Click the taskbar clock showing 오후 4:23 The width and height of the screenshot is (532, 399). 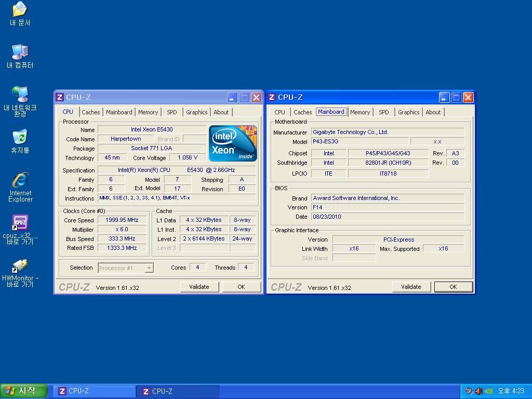point(511,391)
